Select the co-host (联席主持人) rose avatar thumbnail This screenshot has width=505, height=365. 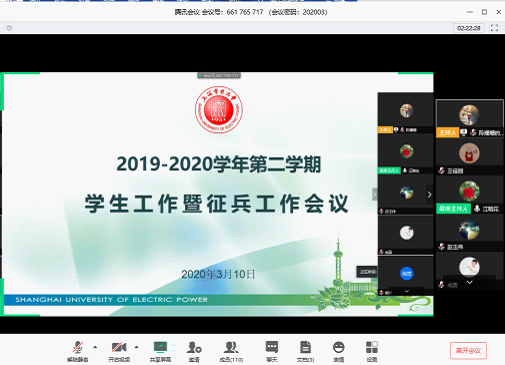[469, 195]
